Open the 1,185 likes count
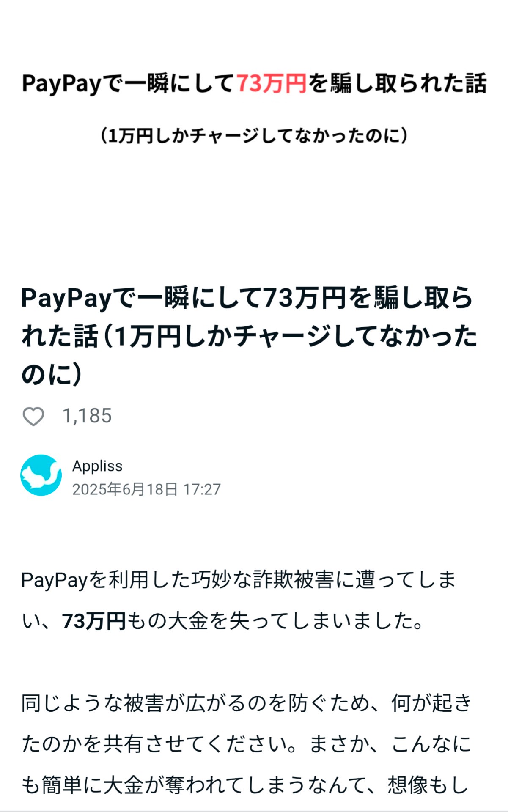This screenshot has height=812, width=508. tap(87, 416)
